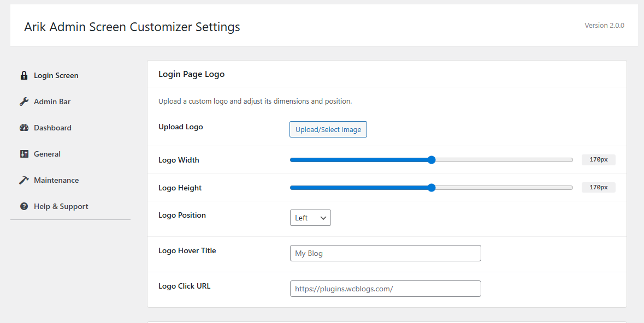Open the General settings section
644x323 pixels.
(47, 154)
